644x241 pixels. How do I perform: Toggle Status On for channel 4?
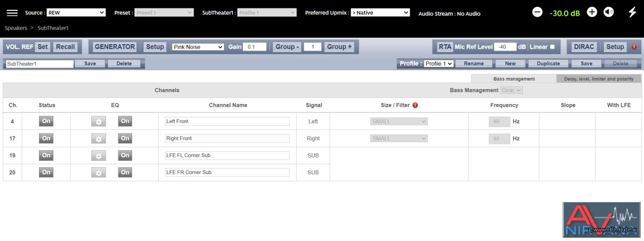click(x=46, y=121)
